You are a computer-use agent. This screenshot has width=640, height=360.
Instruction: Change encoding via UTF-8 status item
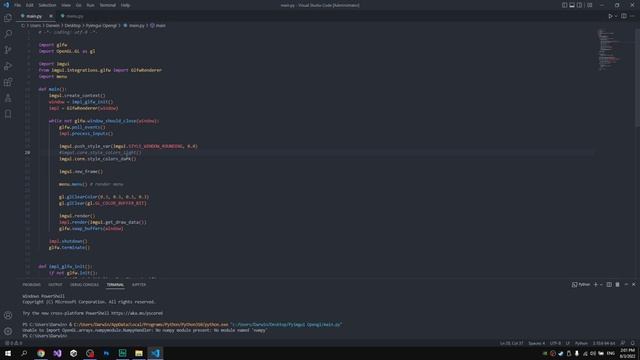555,343
